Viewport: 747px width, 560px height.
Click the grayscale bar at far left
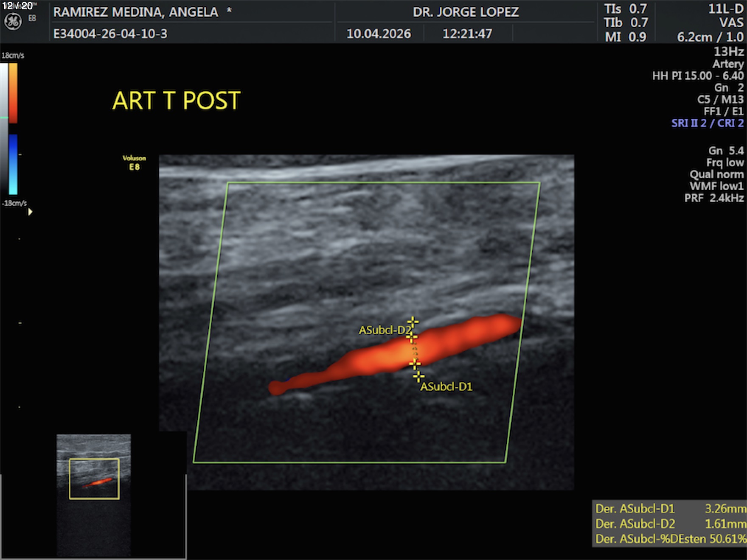(x=4, y=127)
